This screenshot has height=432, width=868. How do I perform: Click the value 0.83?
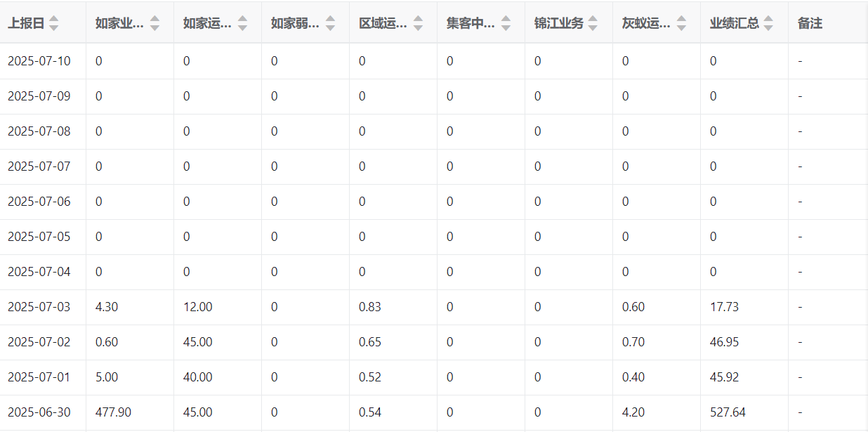coord(370,307)
